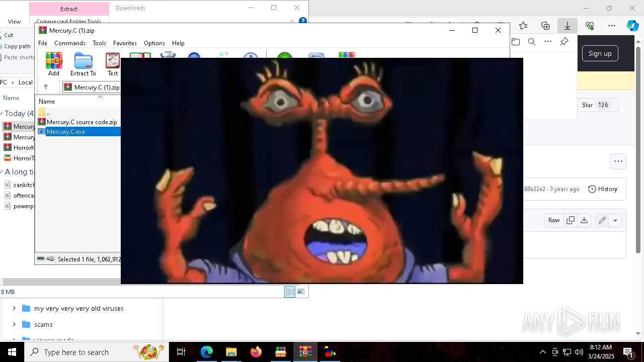Open File Explorer help icon
Viewport: 644px width, 362px height.
tap(303, 21)
